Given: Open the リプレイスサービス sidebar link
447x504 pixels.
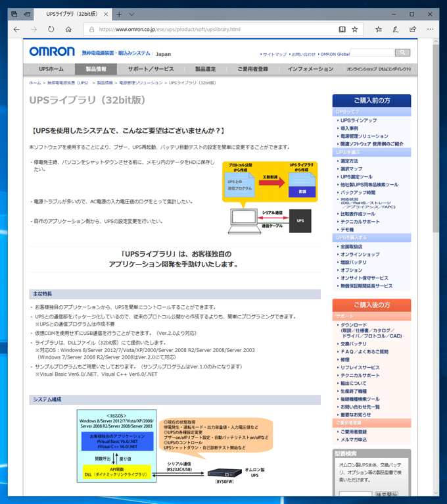Looking at the screenshot, I should click(x=360, y=367).
